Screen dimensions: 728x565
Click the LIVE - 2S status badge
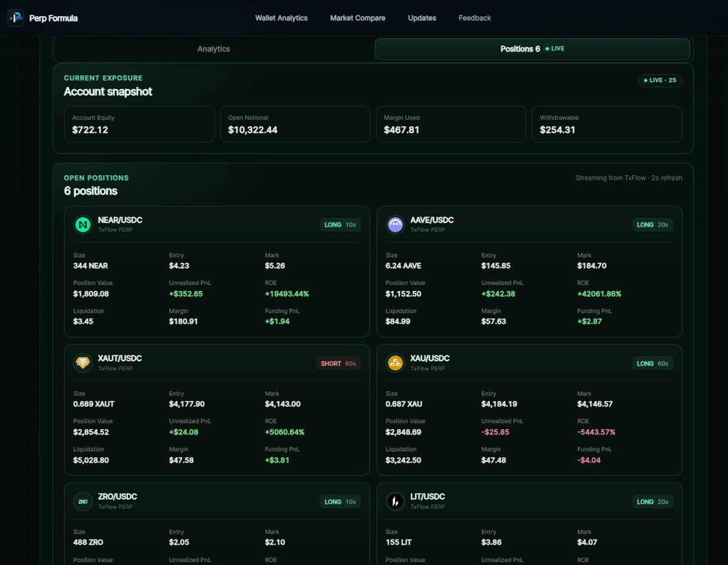(660, 80)
